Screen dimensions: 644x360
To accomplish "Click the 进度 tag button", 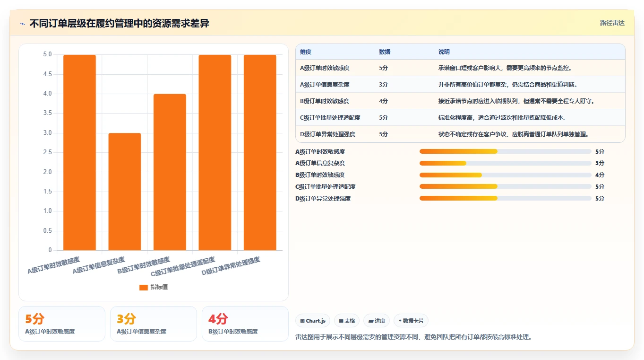I will pos(377,321).
